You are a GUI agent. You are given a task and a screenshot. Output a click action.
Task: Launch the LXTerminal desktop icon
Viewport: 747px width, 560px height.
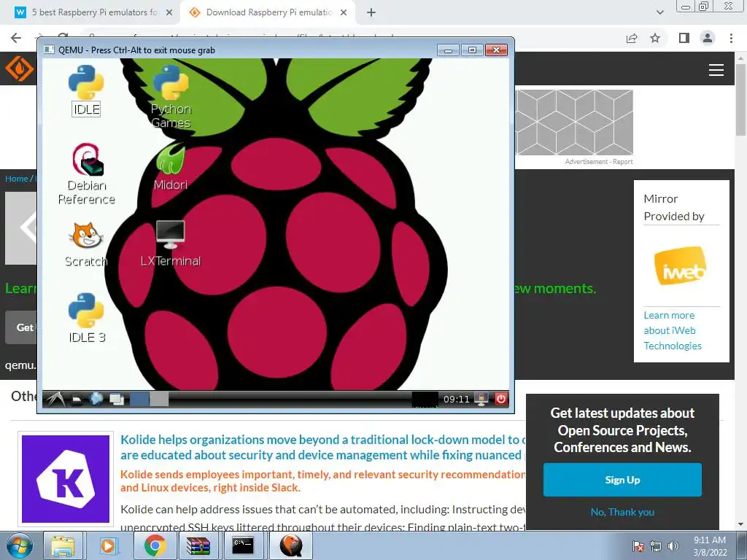(x=171, y=243)
